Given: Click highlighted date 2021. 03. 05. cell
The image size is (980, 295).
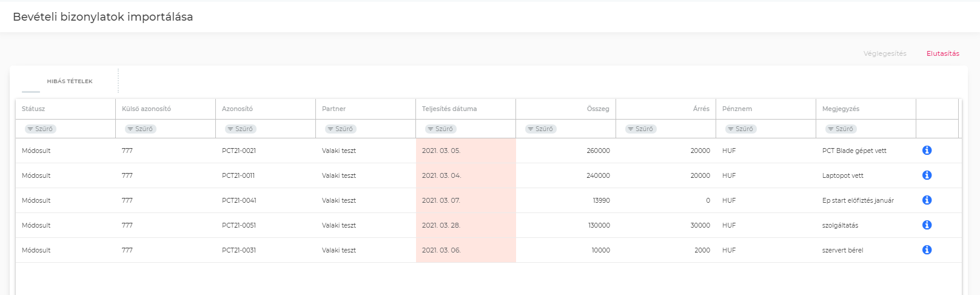Looking at the screenshot, I should tap(441, 151).
